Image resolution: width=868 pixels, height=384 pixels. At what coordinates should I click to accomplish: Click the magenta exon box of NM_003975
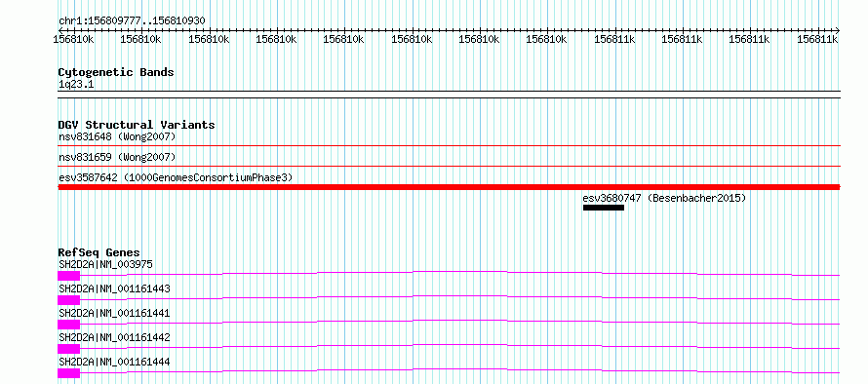point(68,276)
